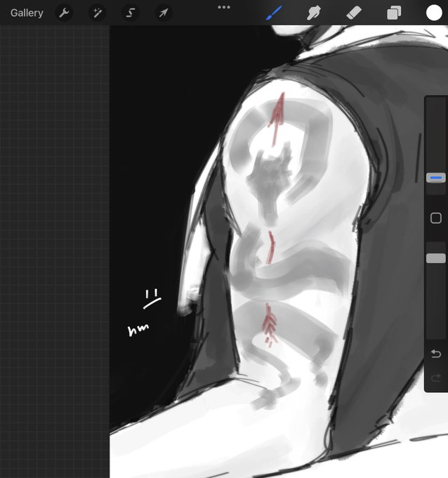Select the Smudge finger tool

pos(314,13)
